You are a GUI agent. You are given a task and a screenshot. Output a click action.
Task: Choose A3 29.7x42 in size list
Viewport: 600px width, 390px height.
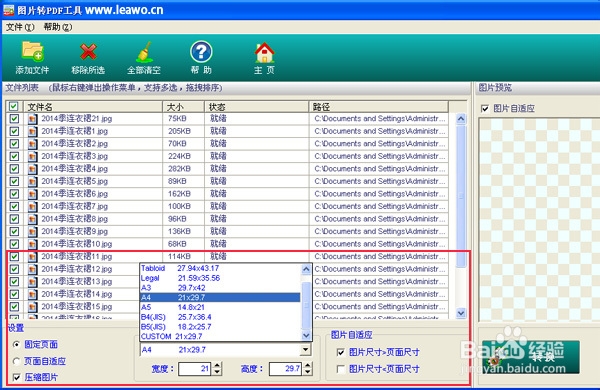point(220,288)
